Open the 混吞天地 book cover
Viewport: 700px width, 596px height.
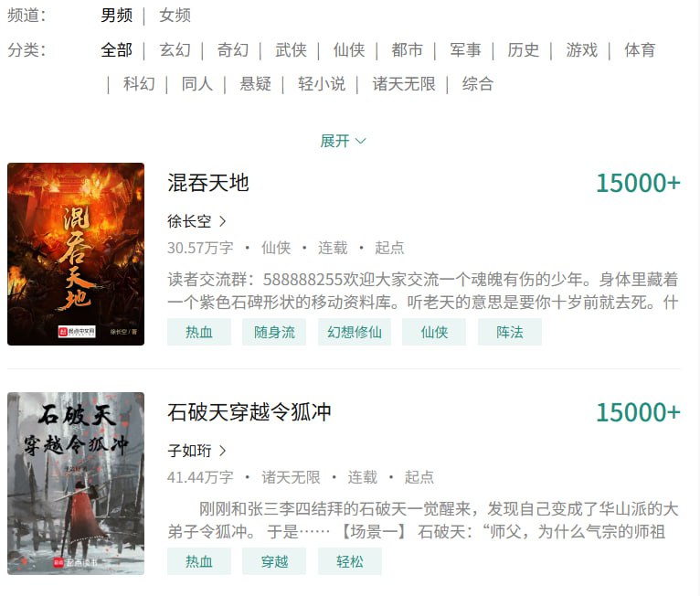(76, 254)
